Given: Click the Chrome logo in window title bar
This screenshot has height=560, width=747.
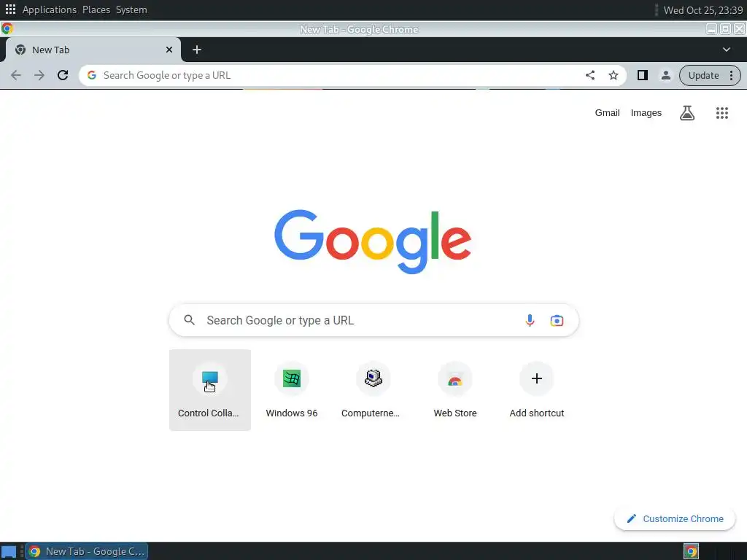Looking at the screenshot, I should (x=7, y=29).
